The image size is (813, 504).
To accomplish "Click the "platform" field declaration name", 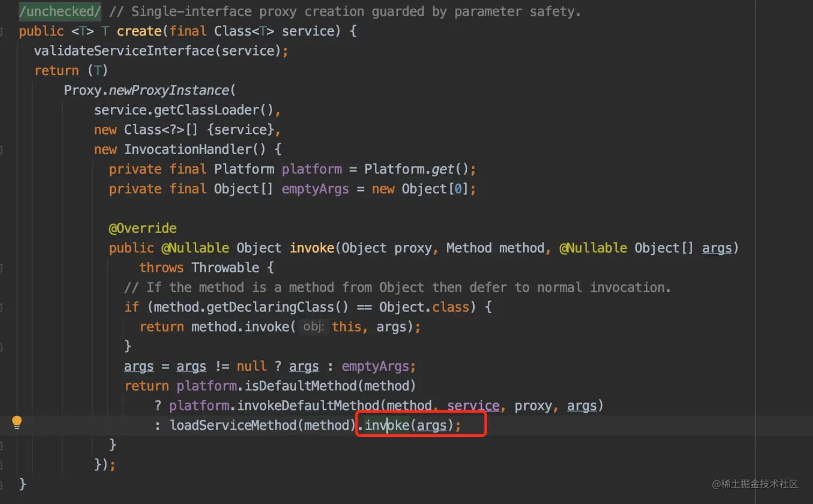I will pos(312,169).
